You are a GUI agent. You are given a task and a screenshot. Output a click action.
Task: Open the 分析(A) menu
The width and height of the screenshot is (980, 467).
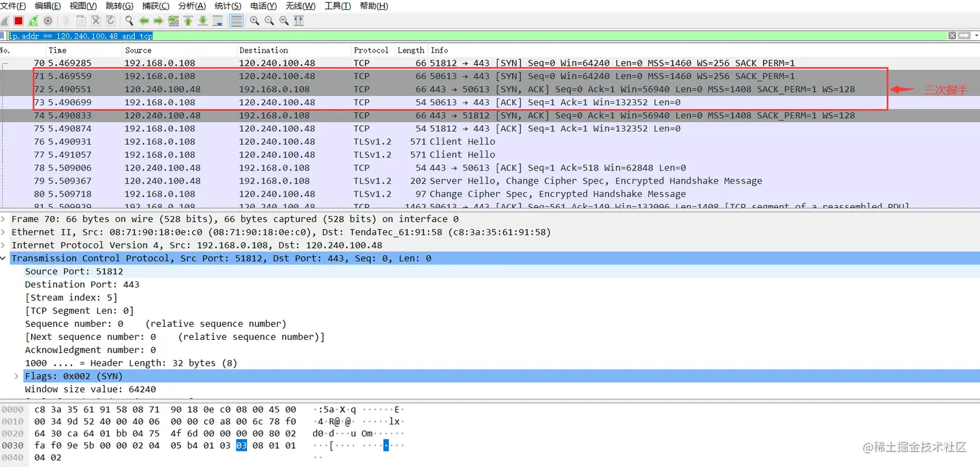point(192,6)
